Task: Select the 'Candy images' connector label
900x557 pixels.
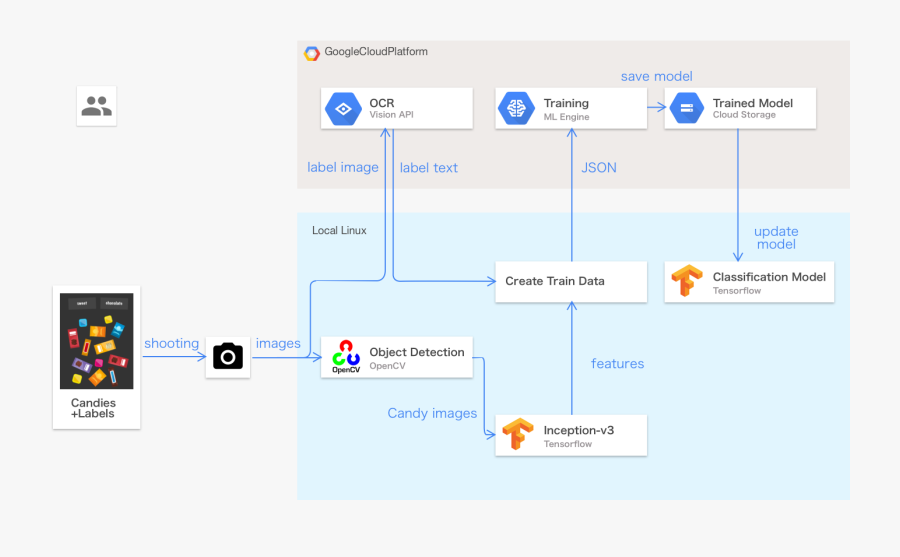Action: pos(432,413)
